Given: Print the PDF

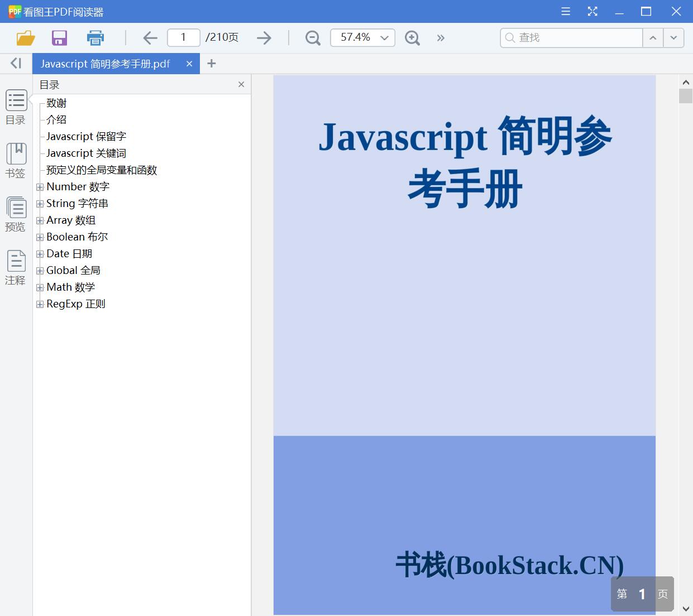Looking at the screenshot, I should click(95, 37).
